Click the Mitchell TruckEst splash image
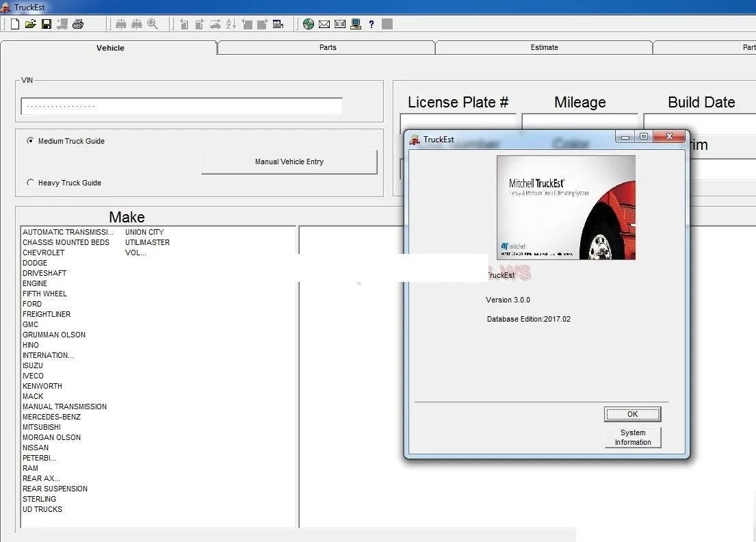The width and height of the screenshot is (756, 542). (566, 208)
